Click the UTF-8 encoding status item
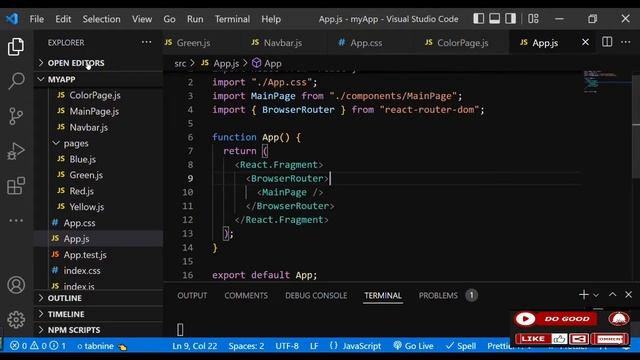The image size is (640, 360). (287, 346)
